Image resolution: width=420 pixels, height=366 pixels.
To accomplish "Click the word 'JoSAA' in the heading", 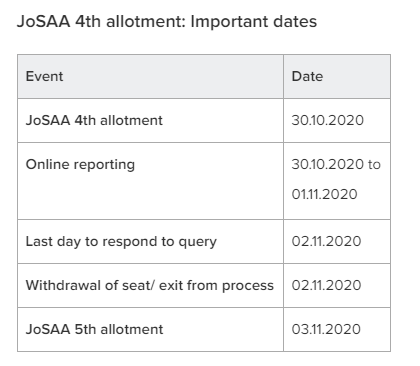I will click(43, 22).
